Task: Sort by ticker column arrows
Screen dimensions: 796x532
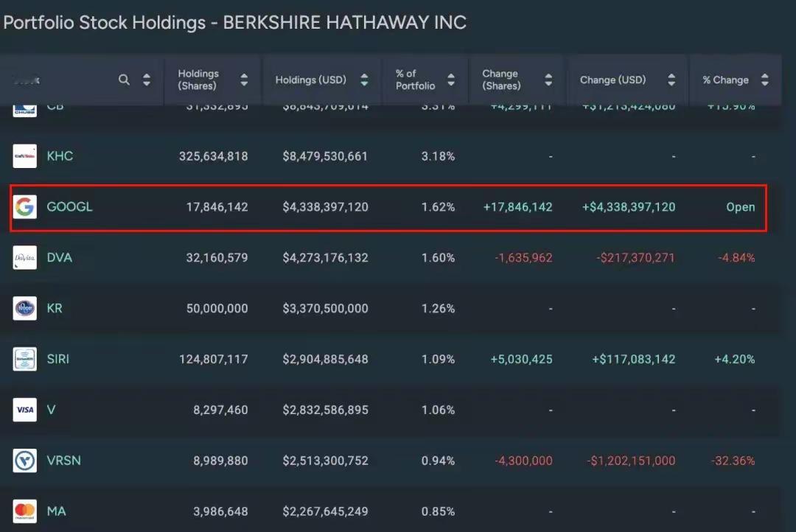Action: tap(147, 80)
